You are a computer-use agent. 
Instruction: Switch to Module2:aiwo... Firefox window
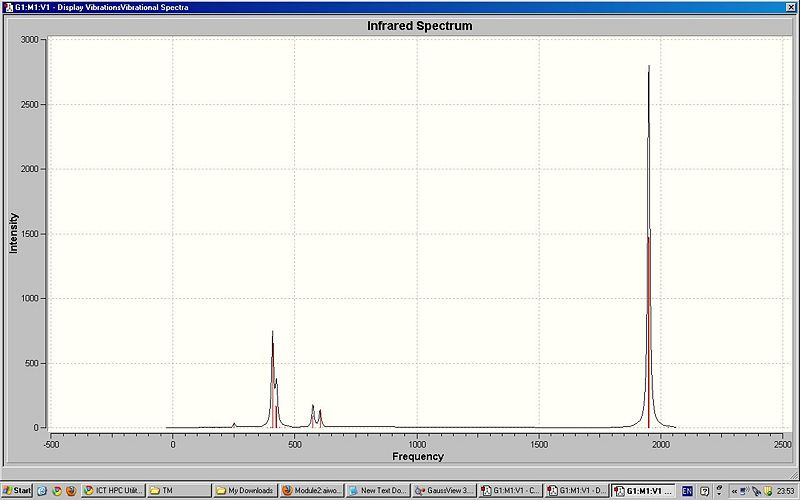click(312, 491)
